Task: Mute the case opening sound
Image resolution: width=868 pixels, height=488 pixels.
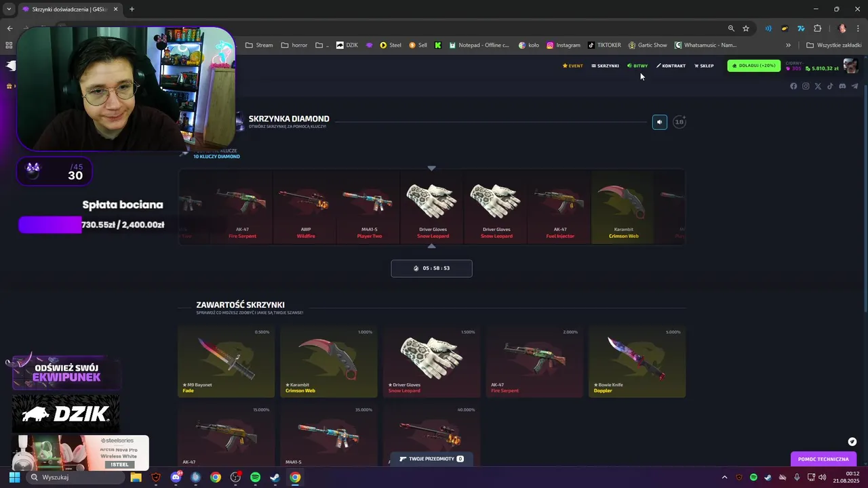Action: 659,122
